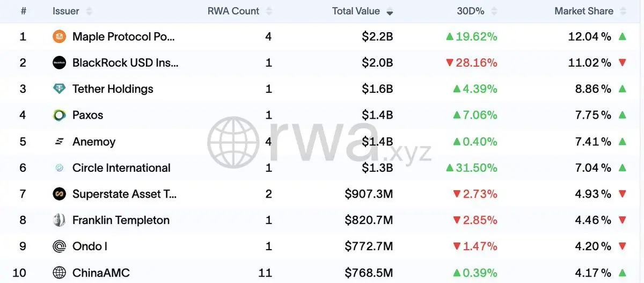
Task: Click the Franklin Templeton portrait logo
Action: click(x=59, y=220)
